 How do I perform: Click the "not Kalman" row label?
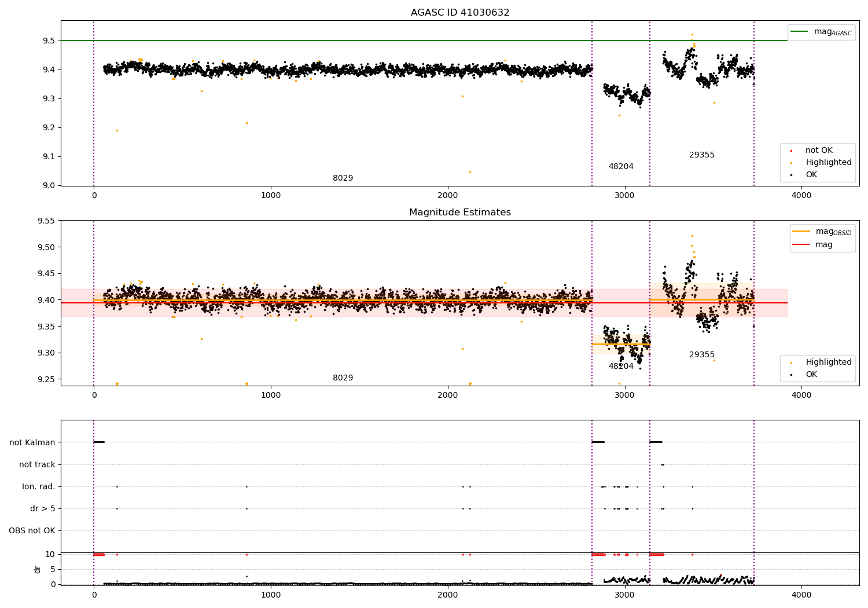pos(32,443)
